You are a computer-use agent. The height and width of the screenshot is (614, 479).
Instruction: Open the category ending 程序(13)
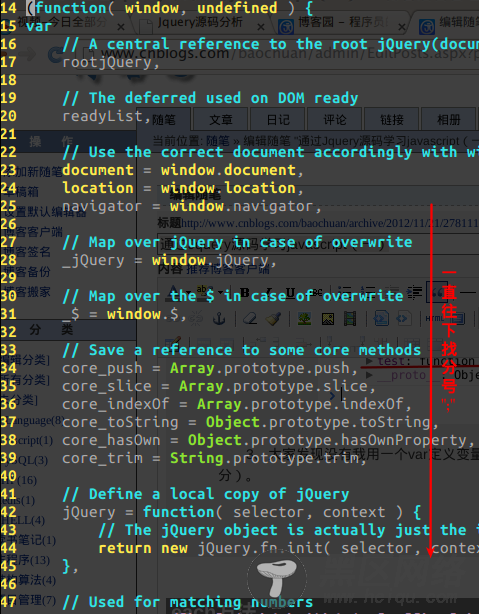[25, 560]
